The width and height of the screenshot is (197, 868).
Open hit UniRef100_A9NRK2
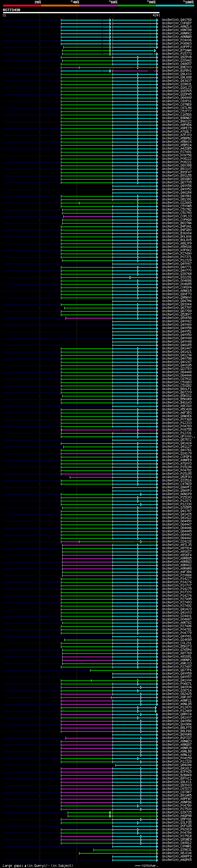click(x=177, y=33)
